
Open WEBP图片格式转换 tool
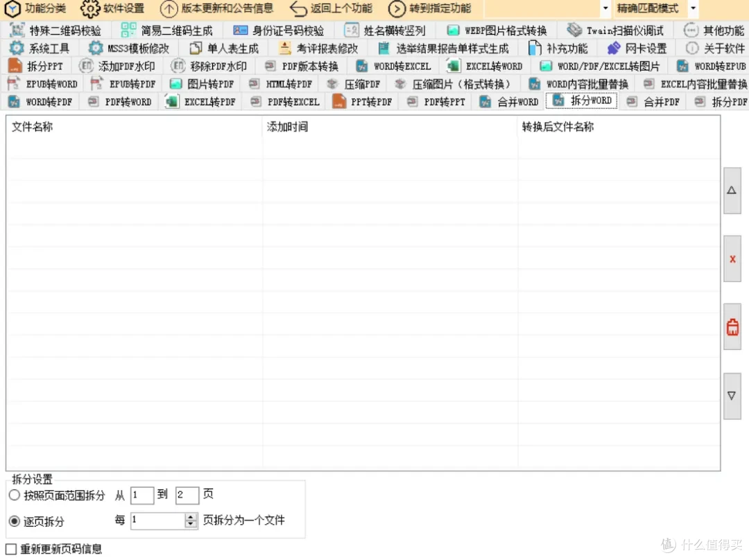click(497, 30)
